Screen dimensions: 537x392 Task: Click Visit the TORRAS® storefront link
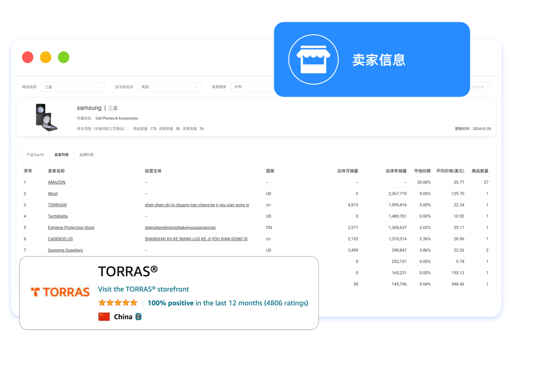pyautogui.click(x=144, y=289)
